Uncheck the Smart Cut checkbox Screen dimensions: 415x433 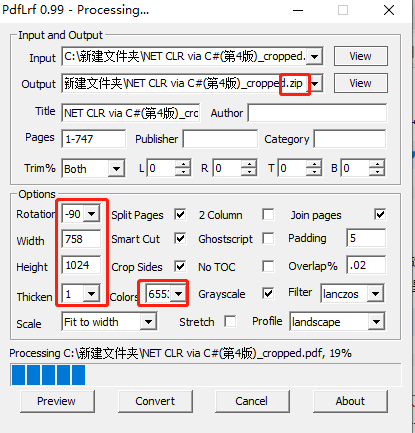click(180, 239)
